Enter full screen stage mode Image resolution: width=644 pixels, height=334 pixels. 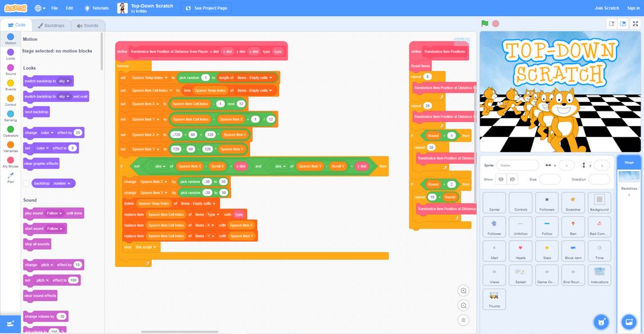tap(635, 23)
